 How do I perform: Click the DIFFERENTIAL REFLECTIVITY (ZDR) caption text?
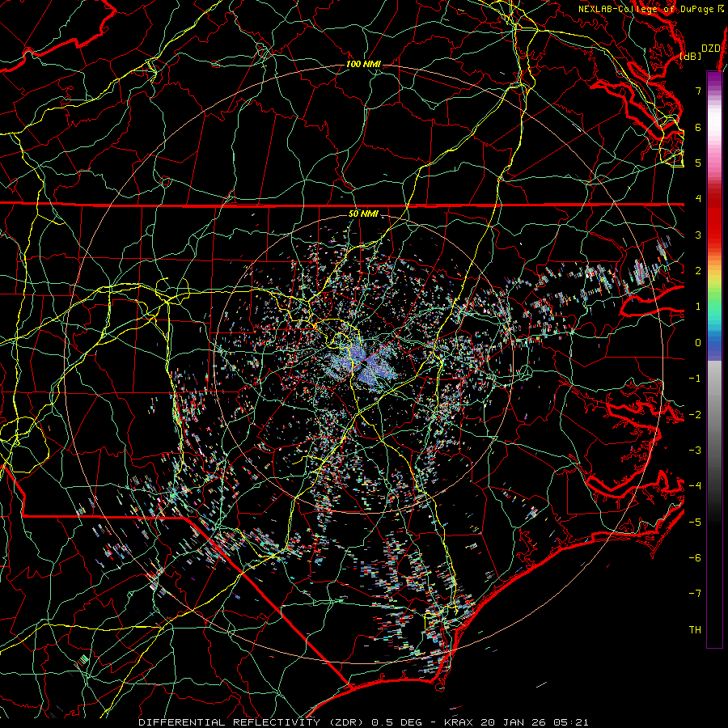tap(252, 722)
